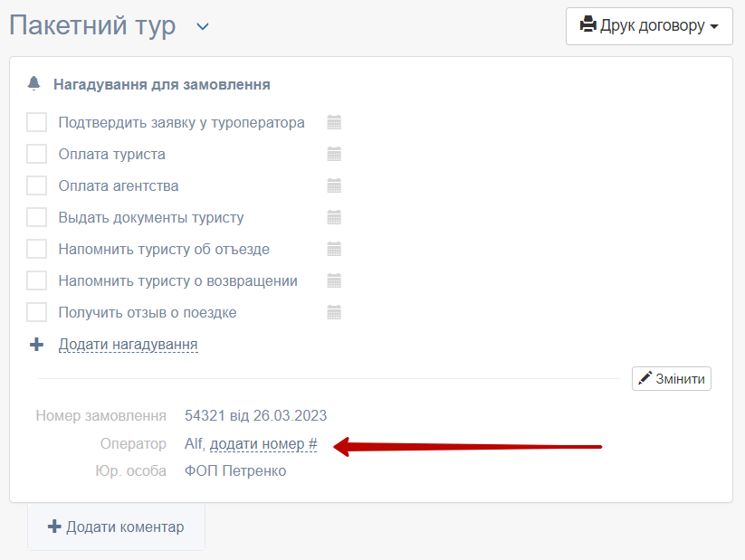Tick the Оплата туриста checkbox
The width and height of the screenshot is (745, 560).
pyautogui.click(x=36, y=154)
